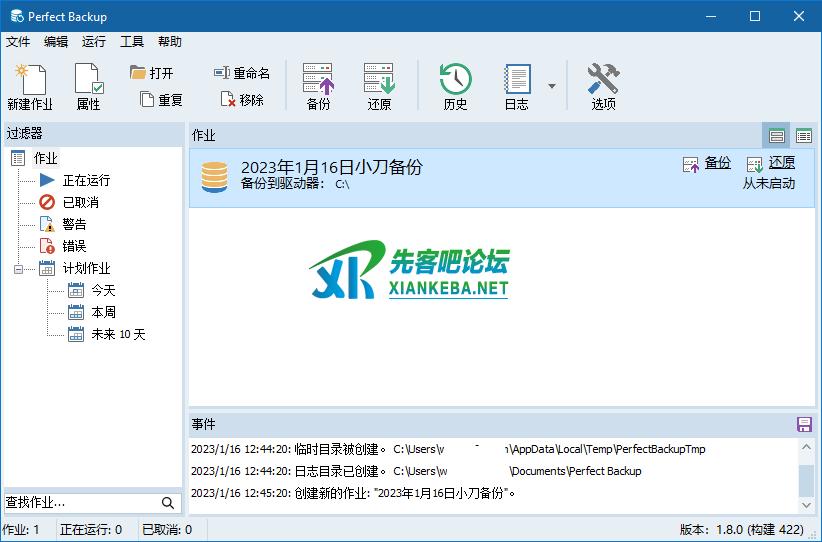Collapse the 计划作业 tree node
This screenshot has width=822, height=542.
click(19, 268)
